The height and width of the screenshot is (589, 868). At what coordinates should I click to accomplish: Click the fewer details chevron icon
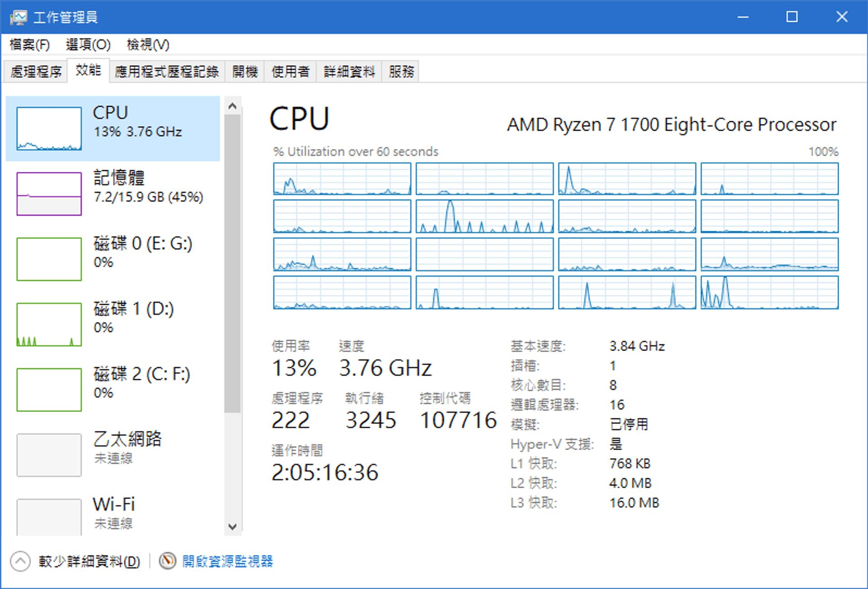pyautogui.click(x=20, y=561)
